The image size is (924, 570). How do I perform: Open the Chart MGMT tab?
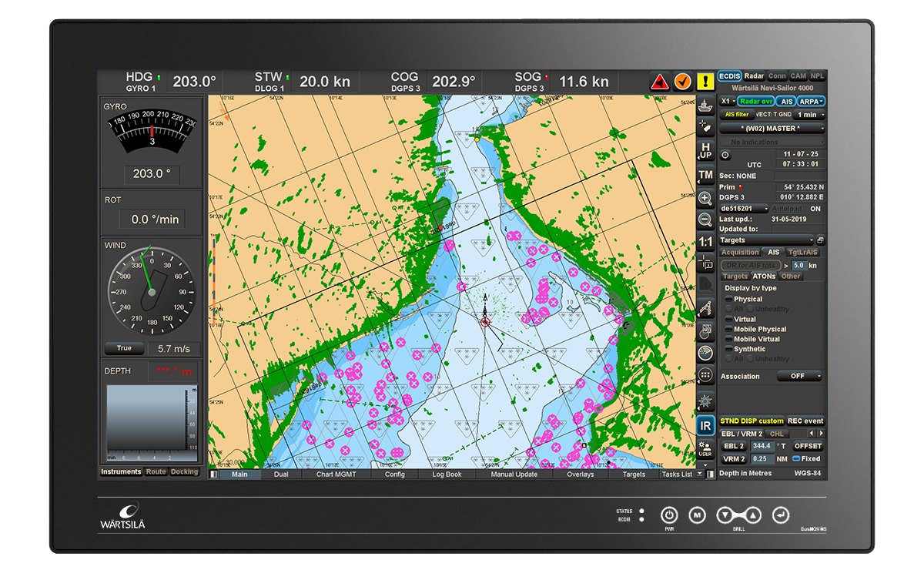[x=336, y=474]
